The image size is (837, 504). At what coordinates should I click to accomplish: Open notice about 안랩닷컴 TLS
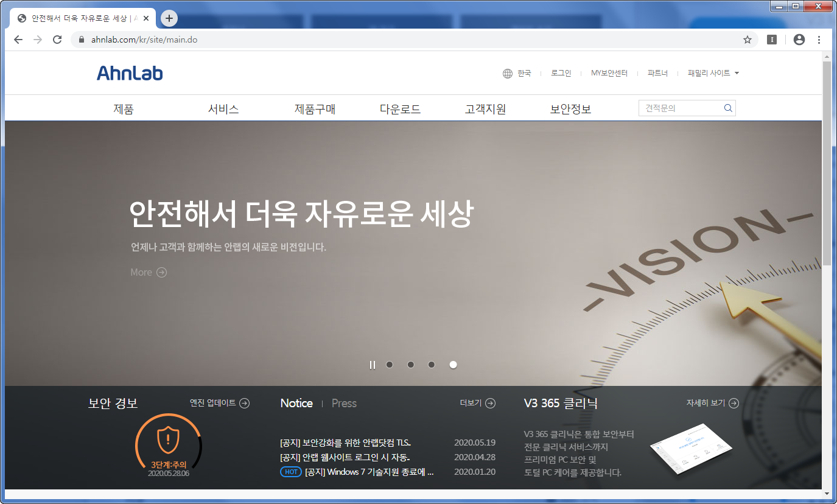point(345,443)
